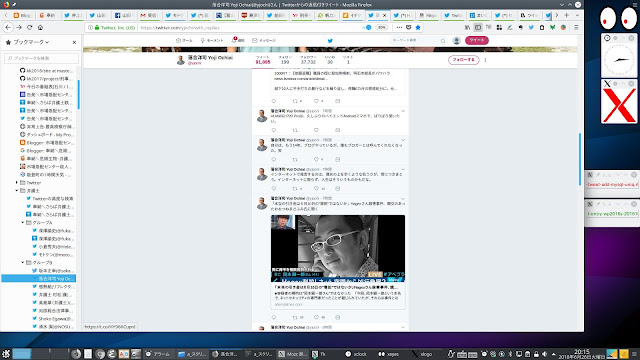Open the Twitter profile avatar menu
The image size is (640, 360).
456,40
